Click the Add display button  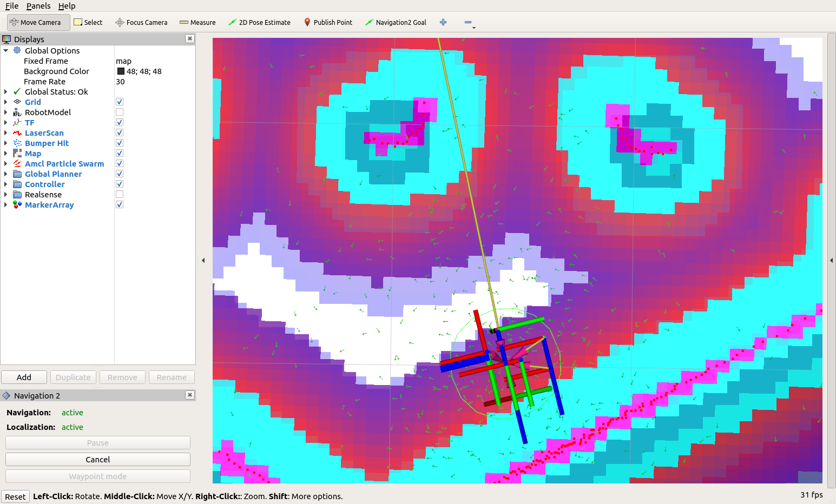(24, 377)
